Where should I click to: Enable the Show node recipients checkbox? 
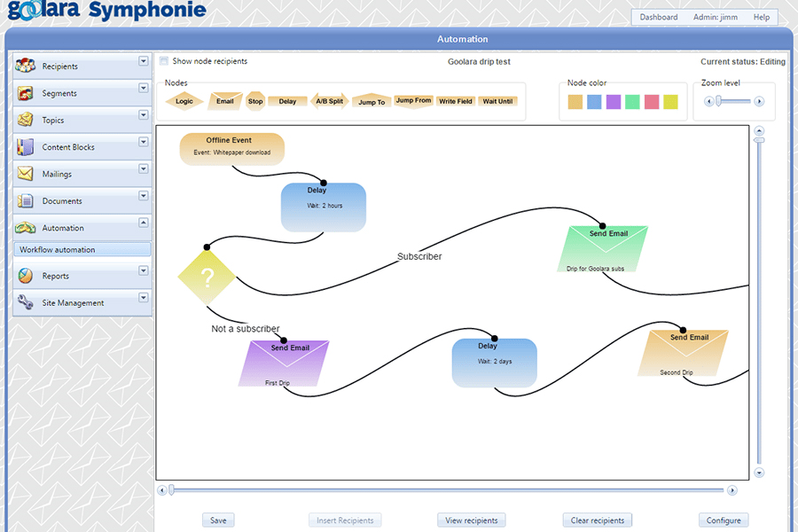163,60
